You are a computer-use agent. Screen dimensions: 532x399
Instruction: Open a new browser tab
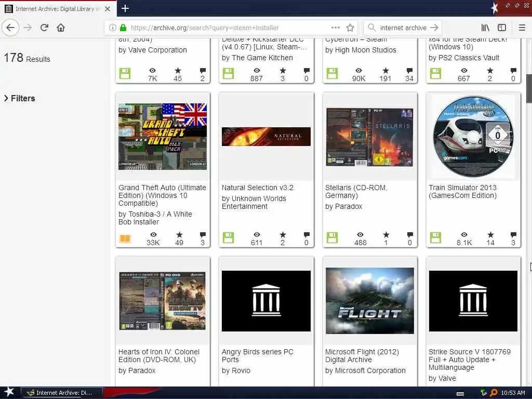tap(125, 8)
